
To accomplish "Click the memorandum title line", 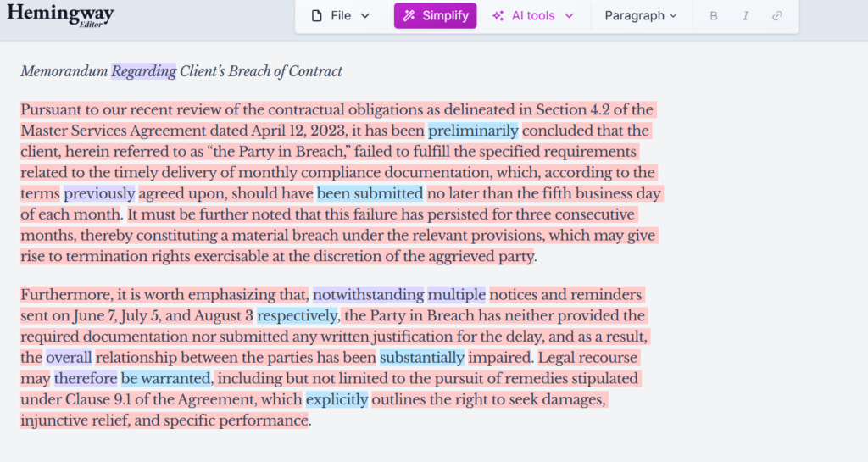I will coord(181,71).
